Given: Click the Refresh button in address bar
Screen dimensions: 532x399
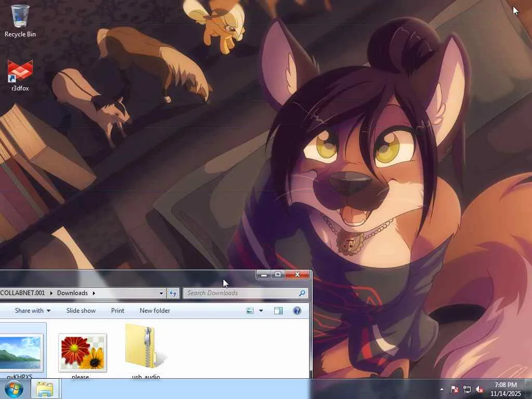Looking at the screenshot, I should coord(172,293).
